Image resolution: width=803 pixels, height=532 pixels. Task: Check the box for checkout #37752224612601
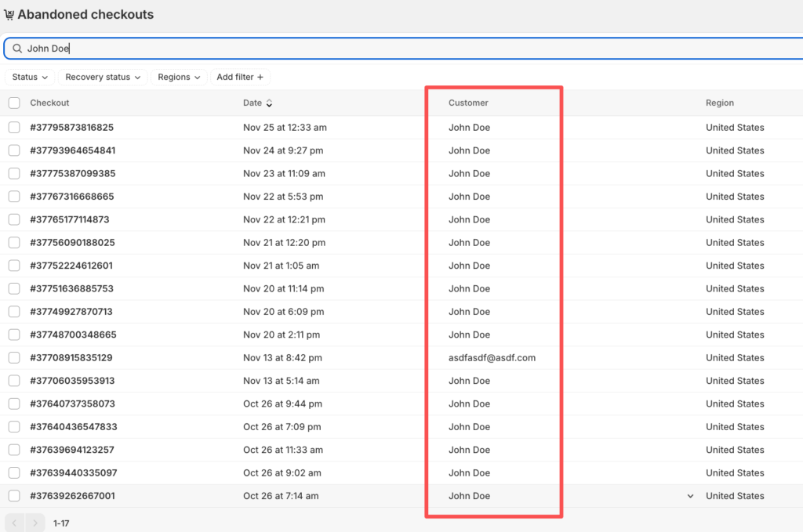(14, 266)
